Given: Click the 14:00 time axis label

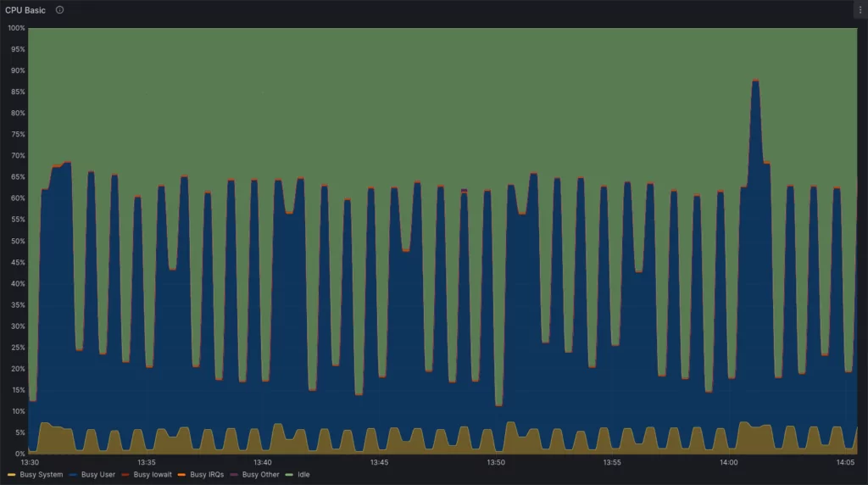Looking at the screenshot, I should (x=728, y=463).
